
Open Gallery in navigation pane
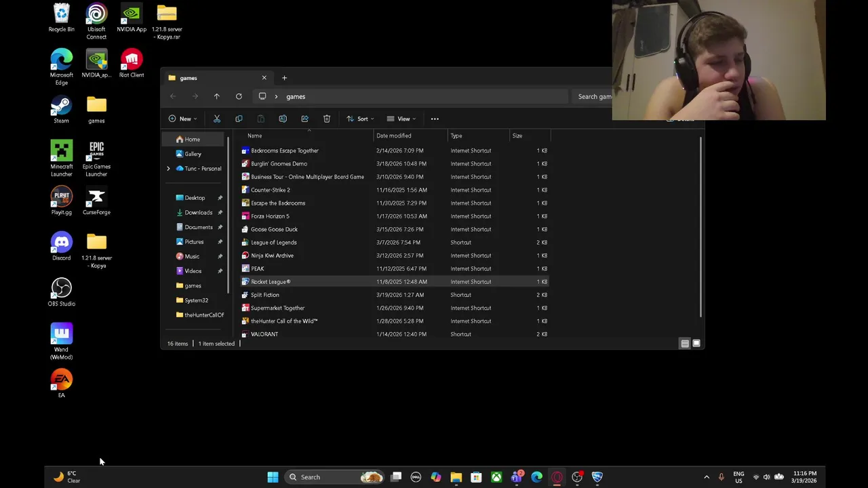click(193, 154)
